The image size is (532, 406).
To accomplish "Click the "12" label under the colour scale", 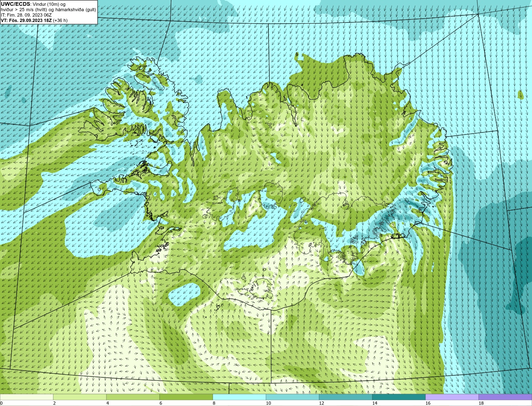I will tap(321, 403).
